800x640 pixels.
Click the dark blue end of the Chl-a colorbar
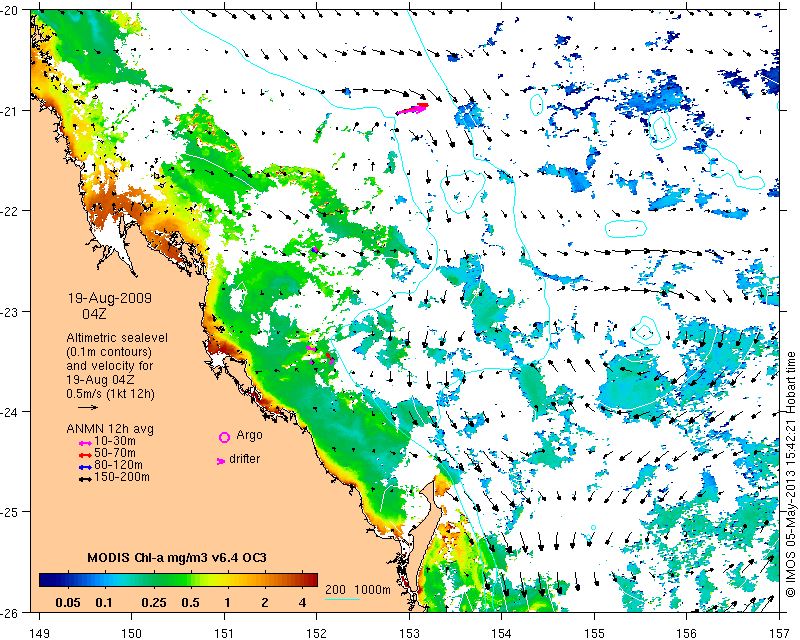point(45,580)
